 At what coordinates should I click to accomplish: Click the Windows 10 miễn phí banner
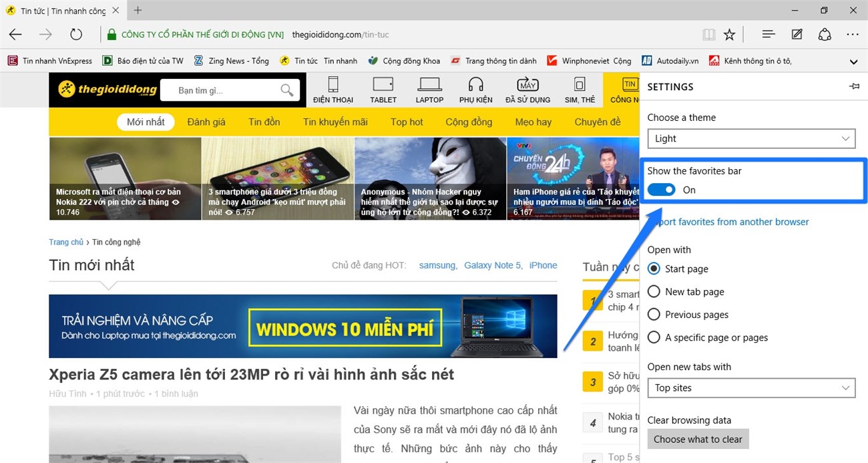(303, 326)
